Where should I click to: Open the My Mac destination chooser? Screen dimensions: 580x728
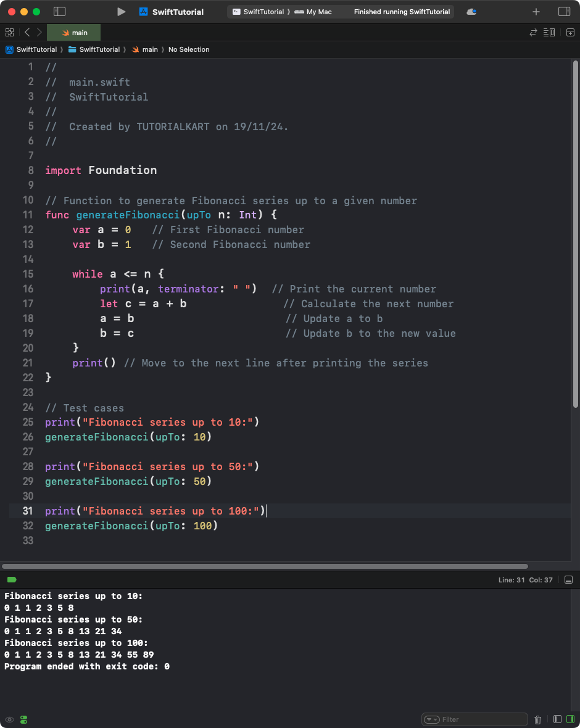[315, 11]
